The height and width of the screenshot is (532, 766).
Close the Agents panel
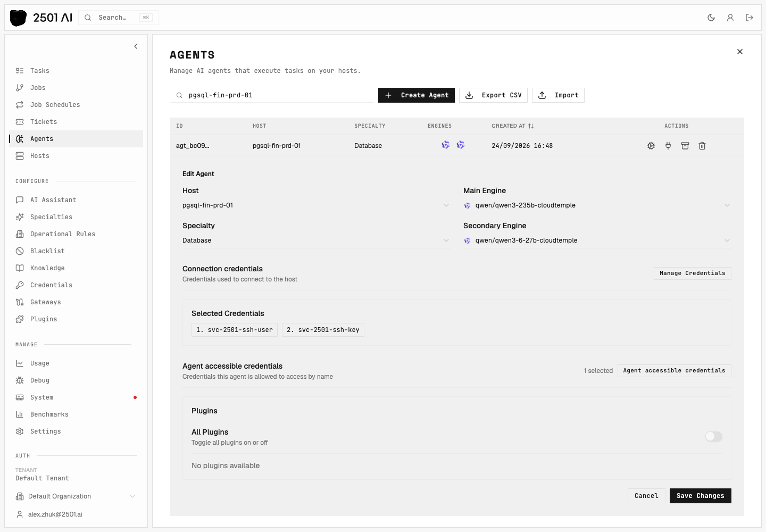(740, 52)
